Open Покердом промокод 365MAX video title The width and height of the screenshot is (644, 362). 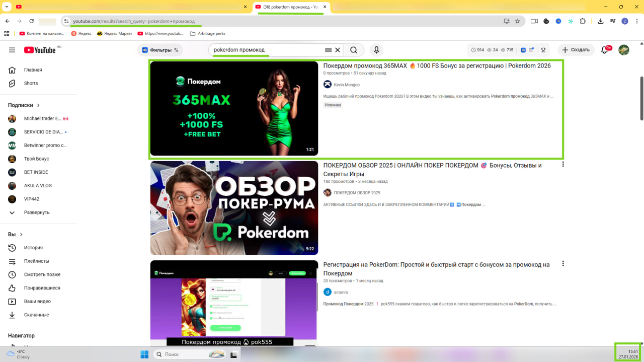pos(437,66)
